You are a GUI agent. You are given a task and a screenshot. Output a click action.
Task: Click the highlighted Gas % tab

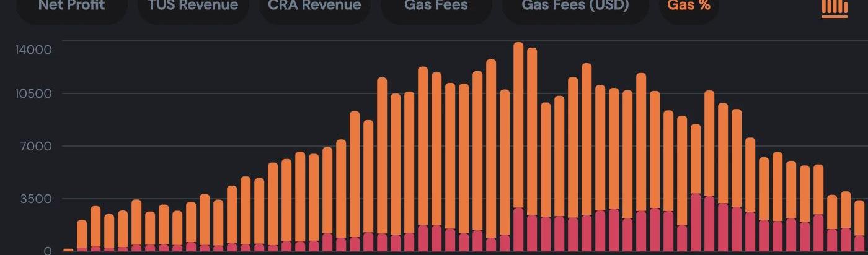(689, 6)
